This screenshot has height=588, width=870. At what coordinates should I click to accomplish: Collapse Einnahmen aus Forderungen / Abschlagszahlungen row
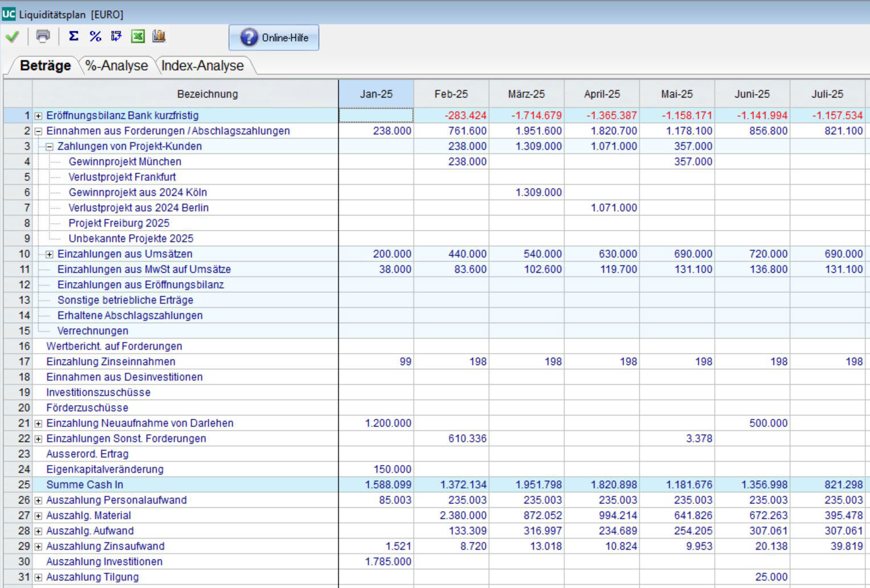38,131
